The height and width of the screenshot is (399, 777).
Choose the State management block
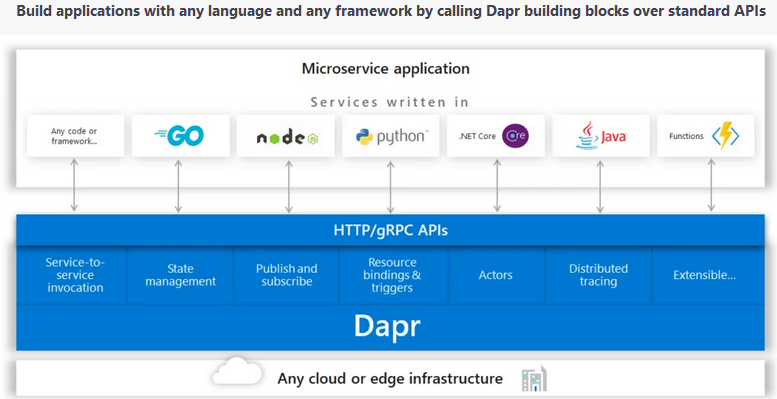181,275
